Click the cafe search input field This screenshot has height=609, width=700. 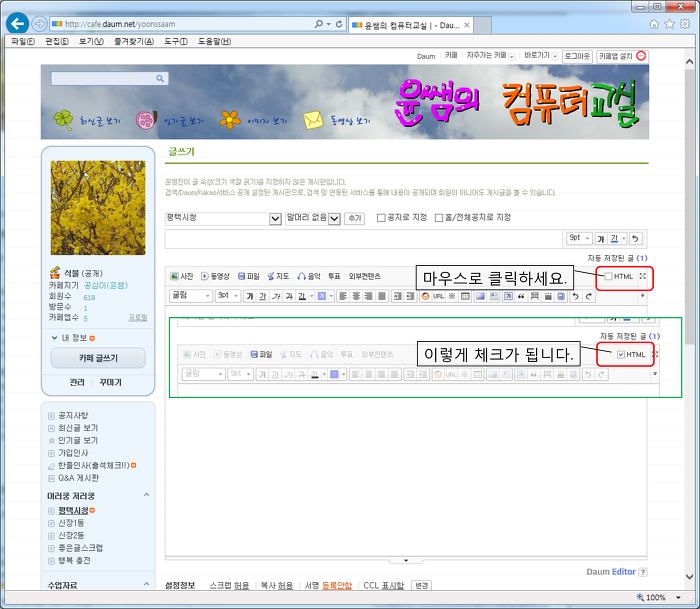104,79
